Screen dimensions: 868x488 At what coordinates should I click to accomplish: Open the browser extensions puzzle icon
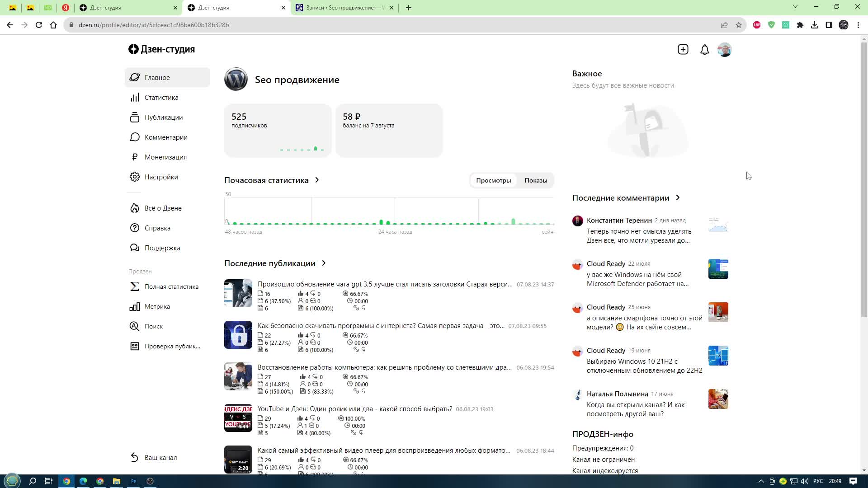point(800,25)
